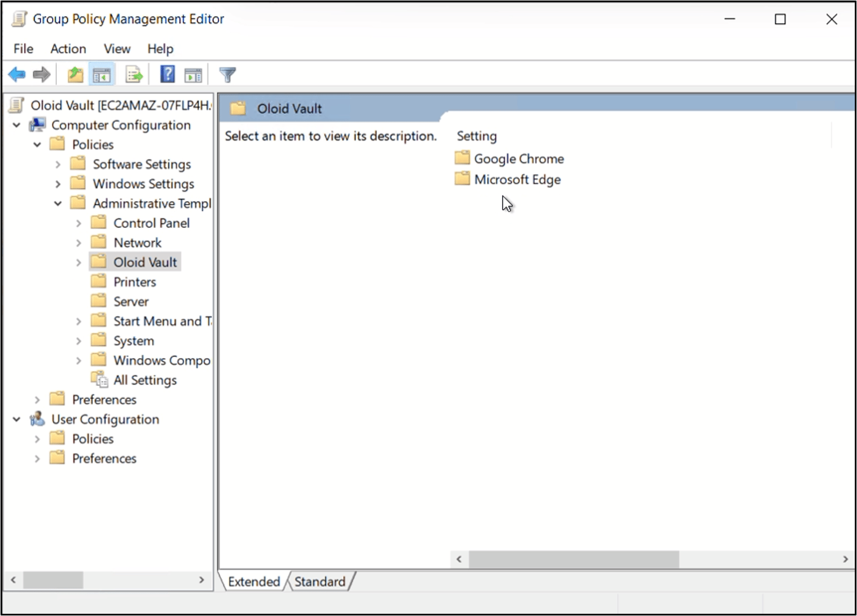Click the settings pane horizontal scrollbar thumb
This screenshot has width=857, height=616.
pyautogui.click(x=574, y=559)
